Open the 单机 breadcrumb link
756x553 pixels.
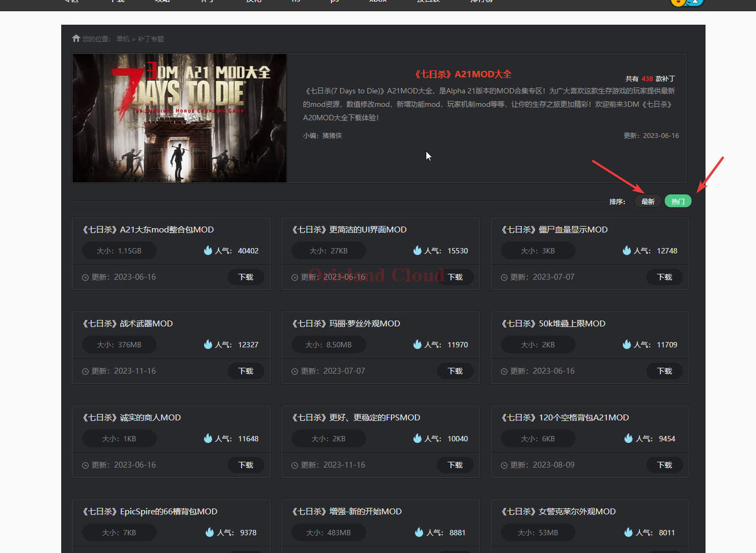click(x=123, y=39)
